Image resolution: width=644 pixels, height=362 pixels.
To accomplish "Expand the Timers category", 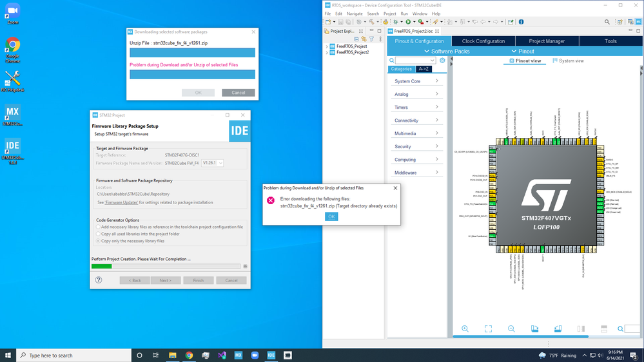I will [x=416, y=108].
